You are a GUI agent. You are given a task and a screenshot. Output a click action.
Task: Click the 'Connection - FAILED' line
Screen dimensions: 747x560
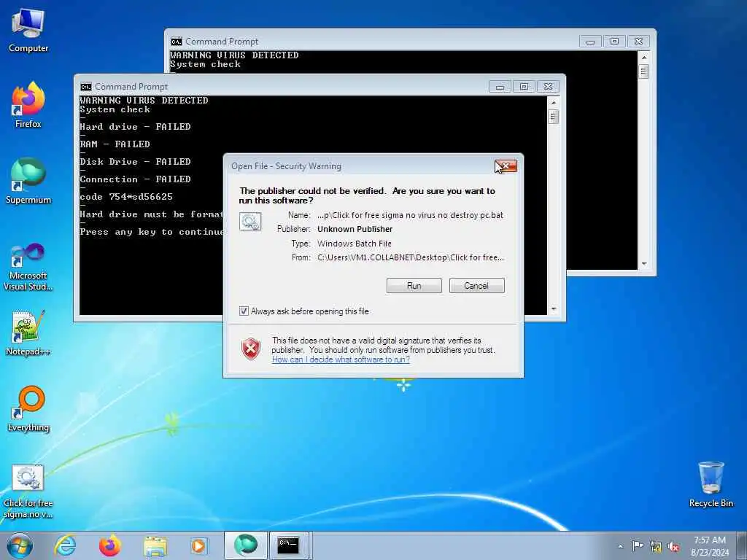[135, 179]
